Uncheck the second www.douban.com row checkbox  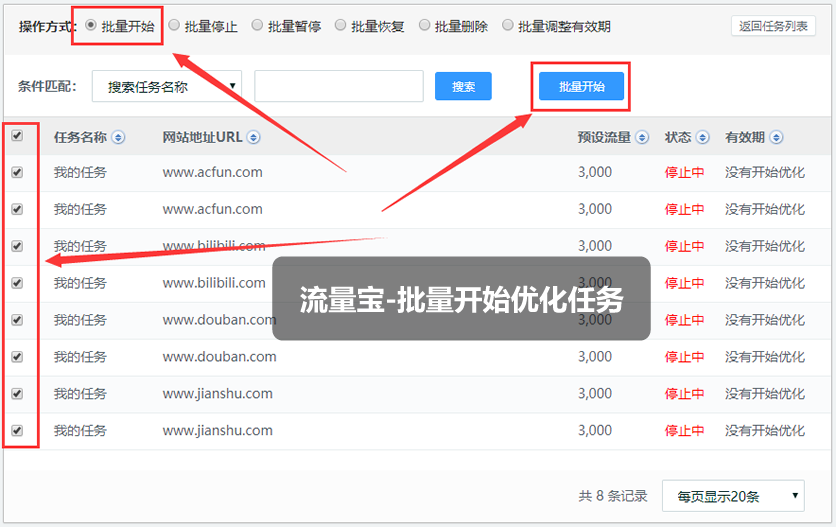tap(17, 357)
